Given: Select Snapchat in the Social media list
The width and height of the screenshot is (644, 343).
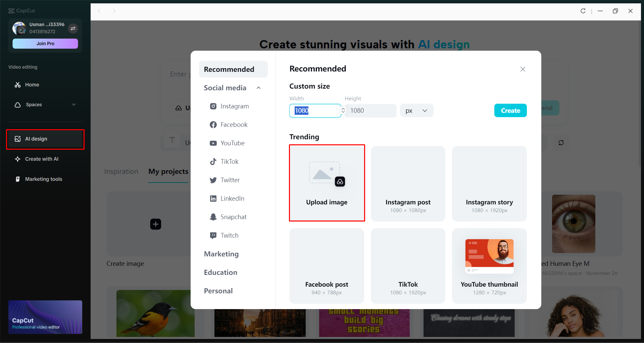Looking at the screenshot, I should [x=234, y=217].
